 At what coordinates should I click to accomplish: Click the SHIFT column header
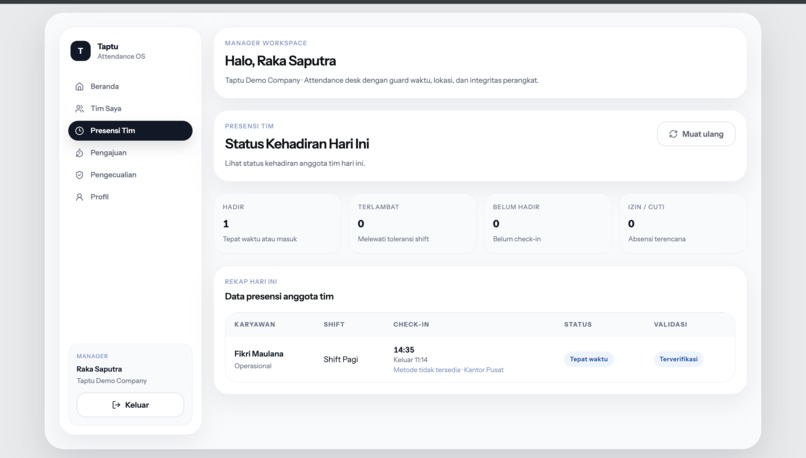pos(334,324)
